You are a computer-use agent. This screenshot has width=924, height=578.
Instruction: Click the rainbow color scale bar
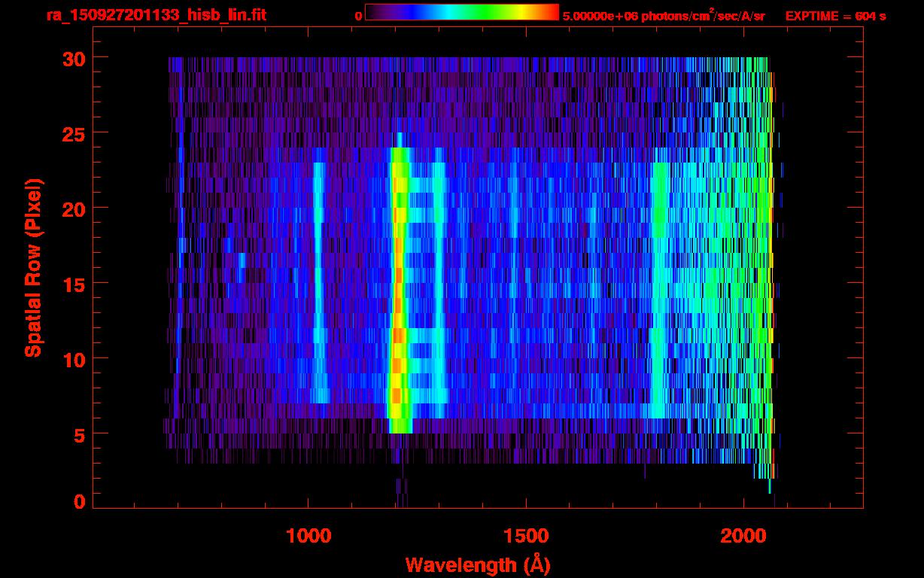coord(462,12)
